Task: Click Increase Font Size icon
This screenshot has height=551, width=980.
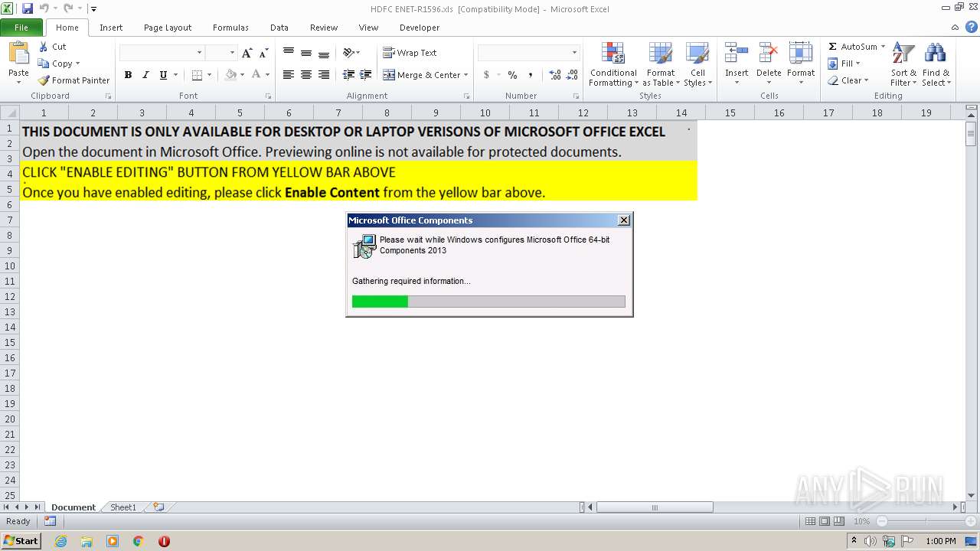Action: click(x=247, y=53)
